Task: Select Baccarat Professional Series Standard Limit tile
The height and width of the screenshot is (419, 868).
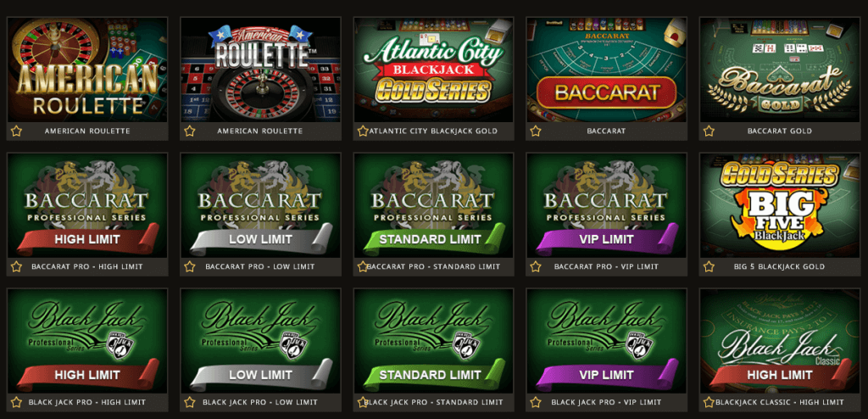Action: coord(433,205)
